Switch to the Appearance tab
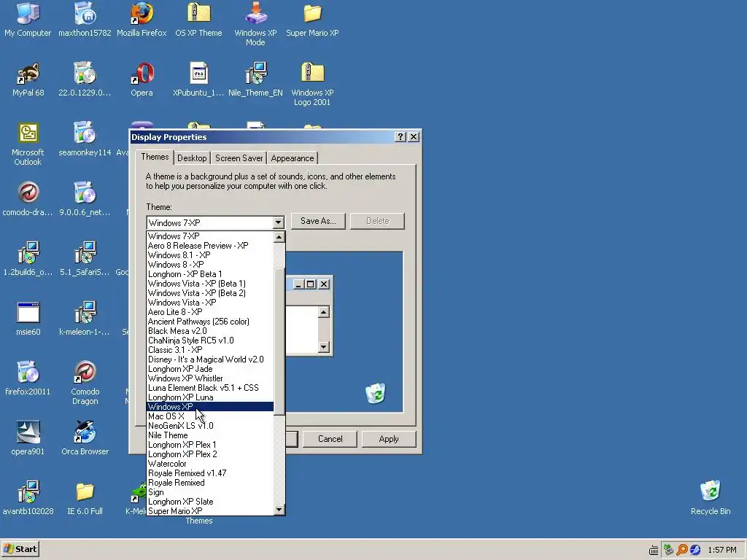Image resolution: width=747 pixels, height=560 pixels. [293, 158]
